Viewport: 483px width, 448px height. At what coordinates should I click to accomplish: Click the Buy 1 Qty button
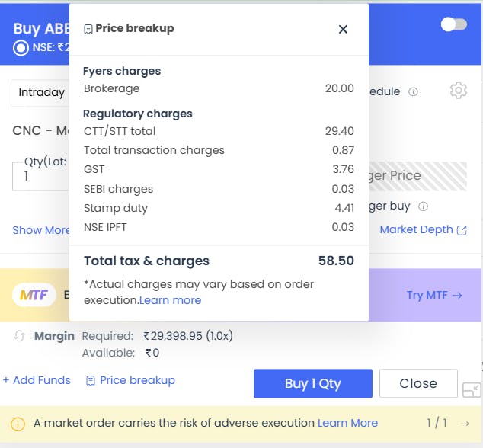coord(313,383)
